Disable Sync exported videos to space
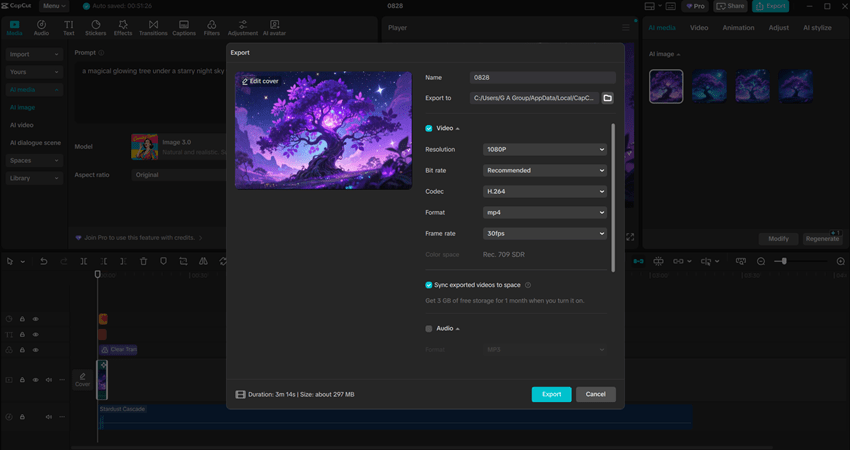This screenshot has width=850, height=450. pos(429,285)
